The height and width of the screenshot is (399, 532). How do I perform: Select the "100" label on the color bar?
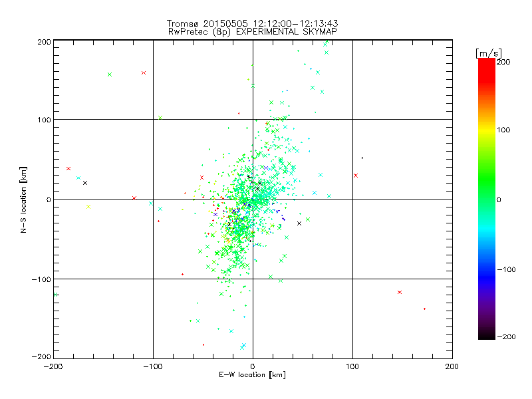coord(503,130)
